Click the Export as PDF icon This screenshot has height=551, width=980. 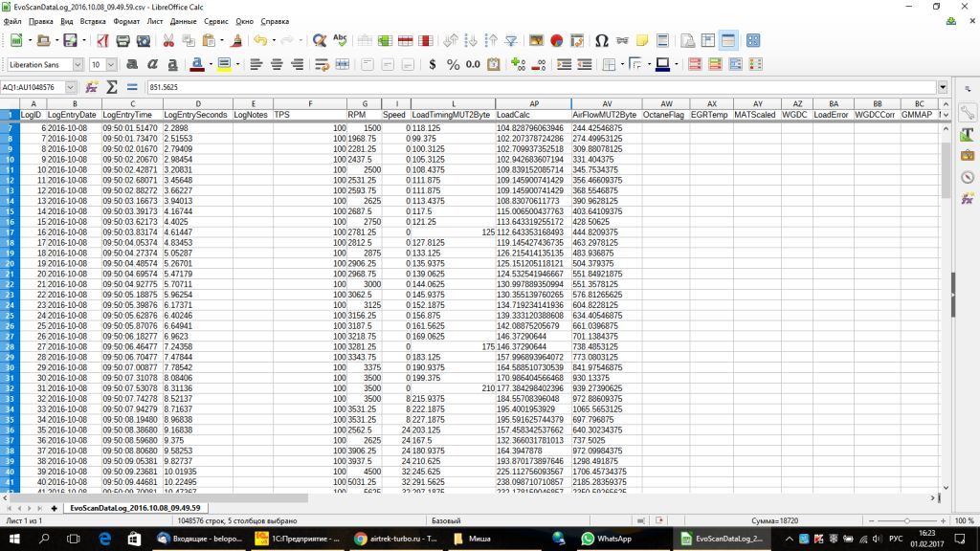[x=100, y=40]
